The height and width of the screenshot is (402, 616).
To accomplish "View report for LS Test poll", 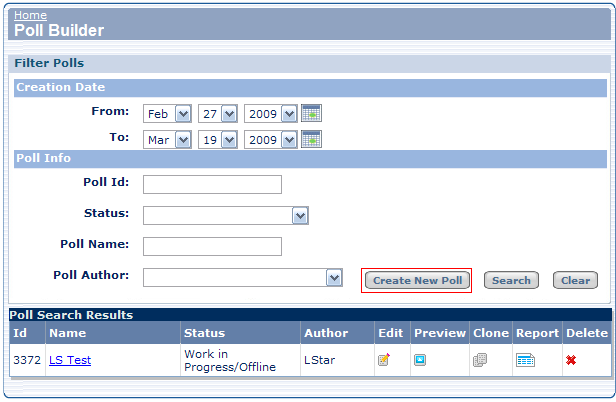I will (x=525, y=360).
